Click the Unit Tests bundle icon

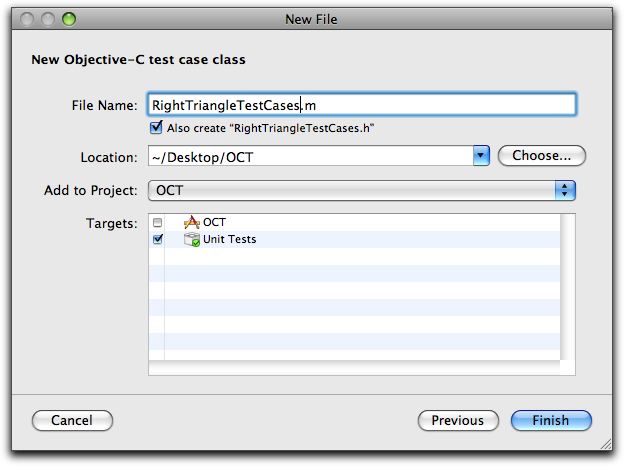191,239
